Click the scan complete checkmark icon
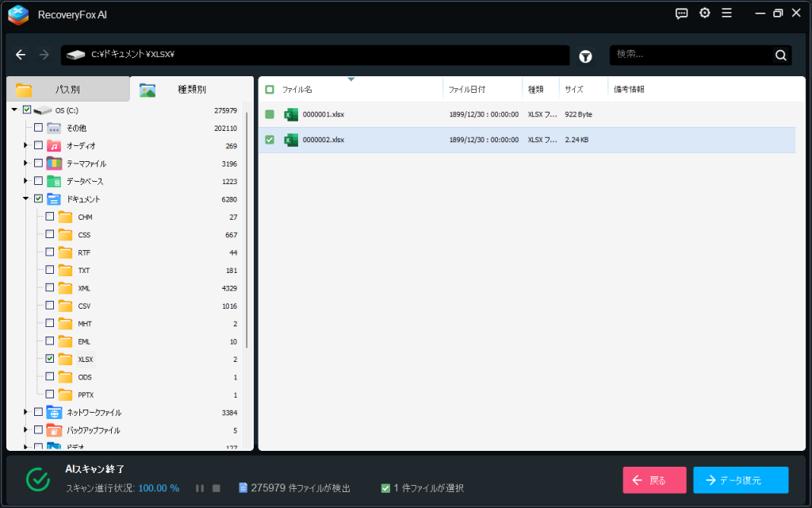The width and height of the screenshot is (812, 508). (38, 479)
